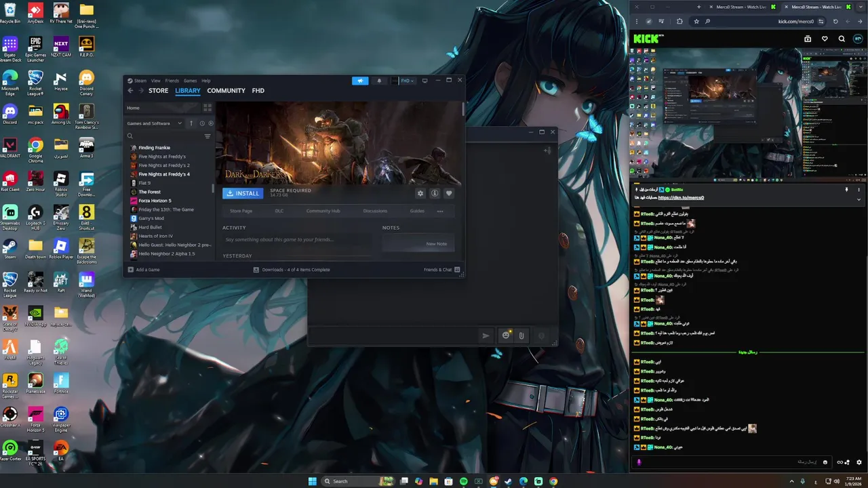Image resolution: width=868 pixels, height=488 pixels.
Task: Toggle Steam Big Picture mode icon
Action: point(425,81)
